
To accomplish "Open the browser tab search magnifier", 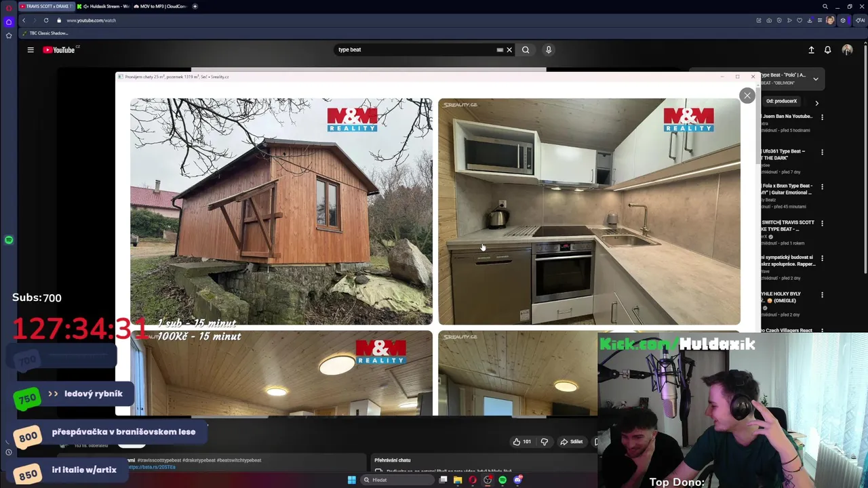I will point(825,6).
